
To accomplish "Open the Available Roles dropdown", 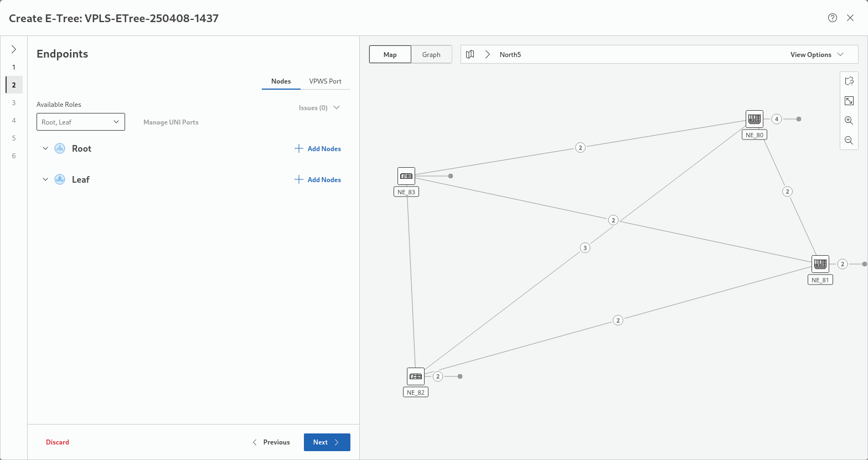I will (81, 122).
